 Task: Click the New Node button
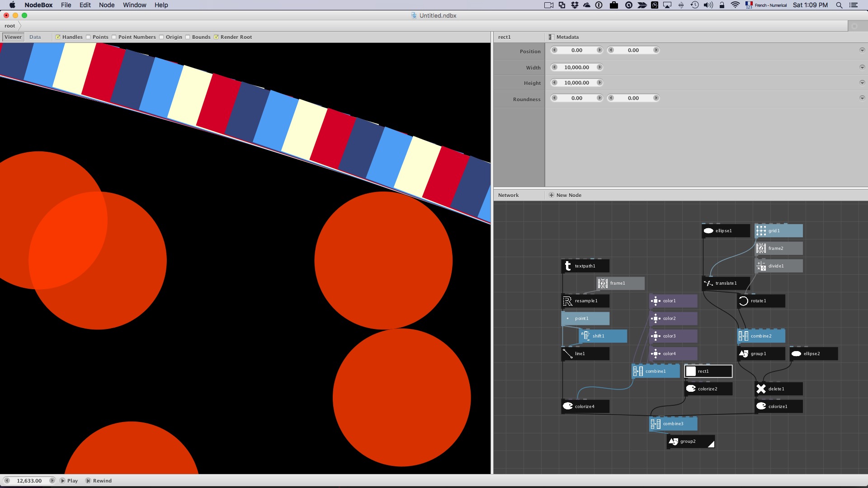point(565,195)
